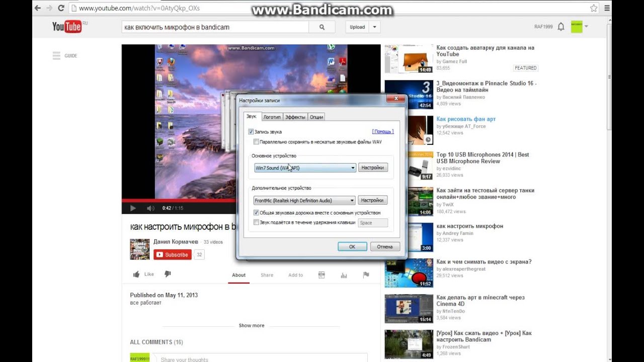Screen dimensions: 644x362
Task: Open Видеомонтаж в Pinnacle Studio 16 thumbnail
Action: pos(409,95)
